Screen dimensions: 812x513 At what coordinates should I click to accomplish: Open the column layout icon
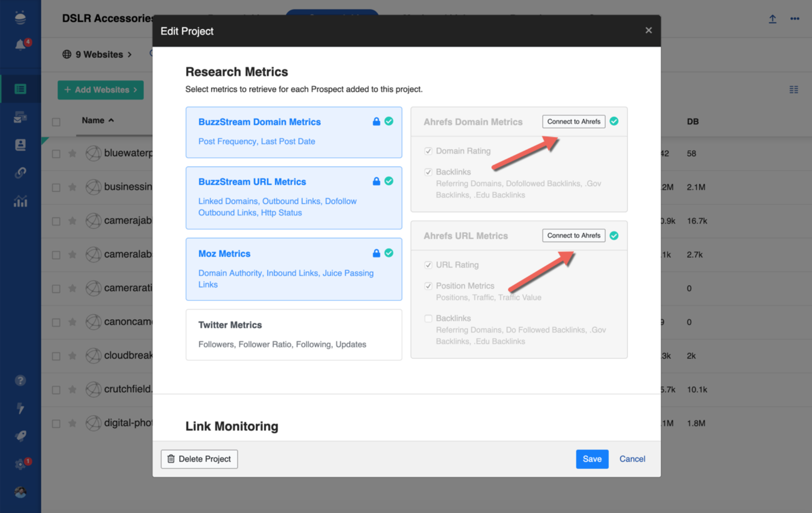click(793, 90)
